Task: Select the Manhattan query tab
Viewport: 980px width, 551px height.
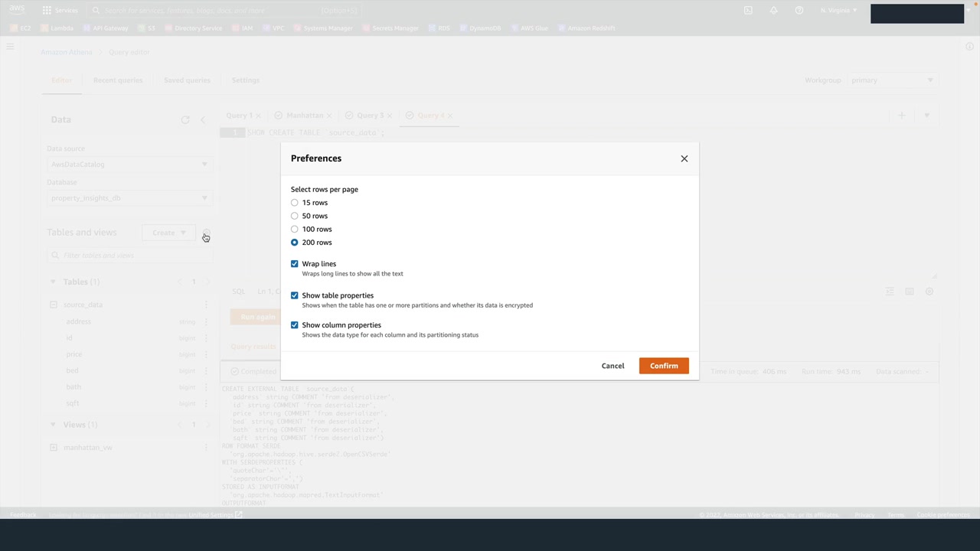Action: [x=305, y=116]
